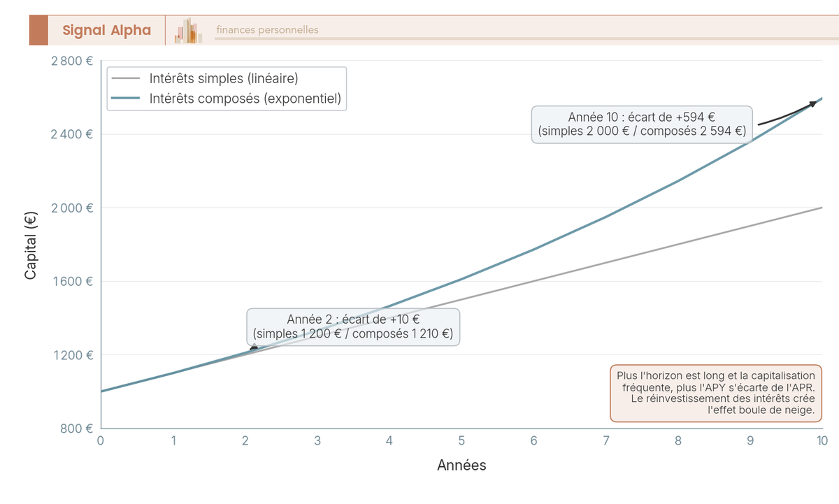The image size is (839, 504).
Task: Click the x-axis tick label '3'
Action: [317, 441]
